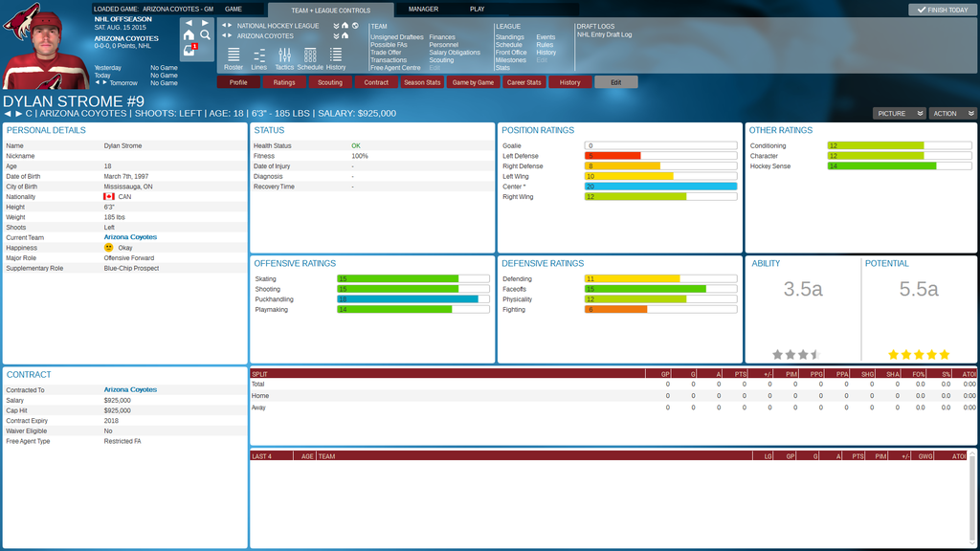980x551 pixels.
Task: Switch to the Contract tab
Action: [x=376, y=82]
